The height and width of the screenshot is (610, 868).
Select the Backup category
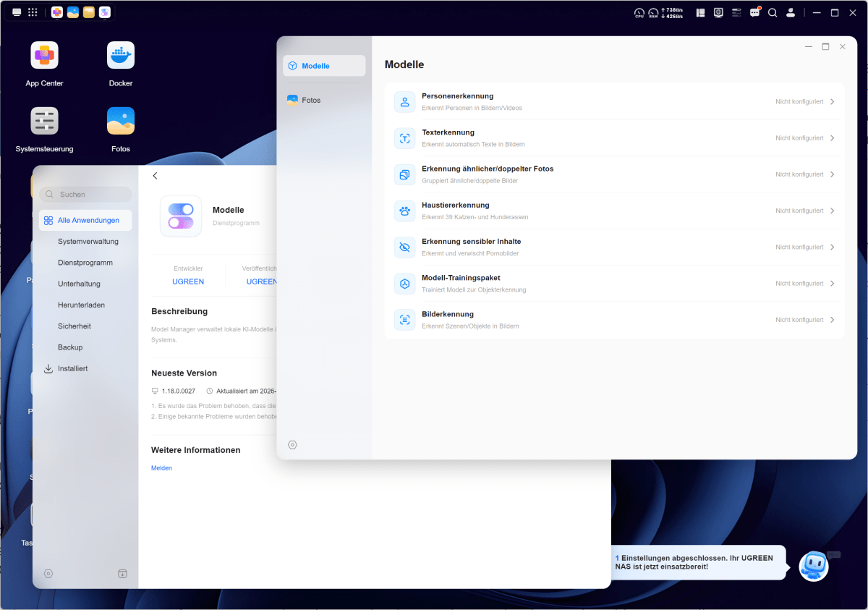click(x=70, y=347)
